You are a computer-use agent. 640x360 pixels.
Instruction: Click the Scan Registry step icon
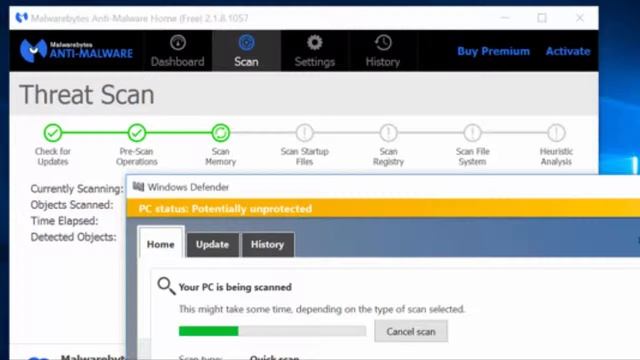pos(388,133)
